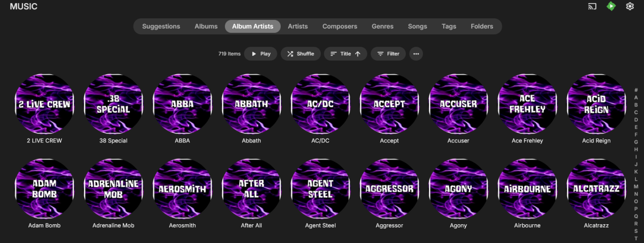Image resolution: width=644 pixels, height=243 pixels.
Task: Open the 2 LIVE CREW artist thumbnail
Action: 45,103
